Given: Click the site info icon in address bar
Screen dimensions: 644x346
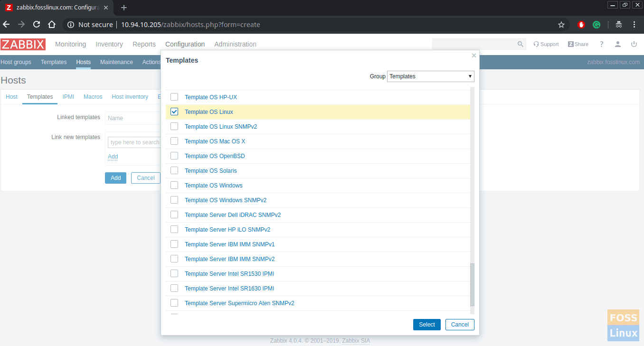Looking at the screenshot, I should [71, 25].
